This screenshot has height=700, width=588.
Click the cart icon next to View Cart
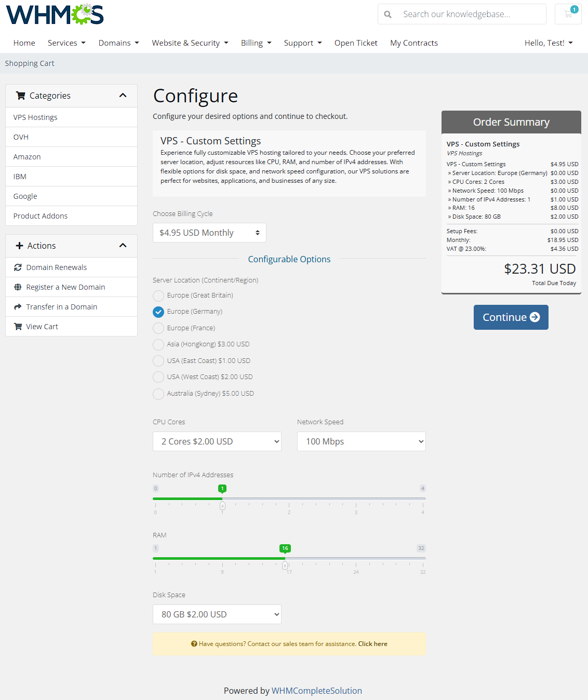point(17,326)
